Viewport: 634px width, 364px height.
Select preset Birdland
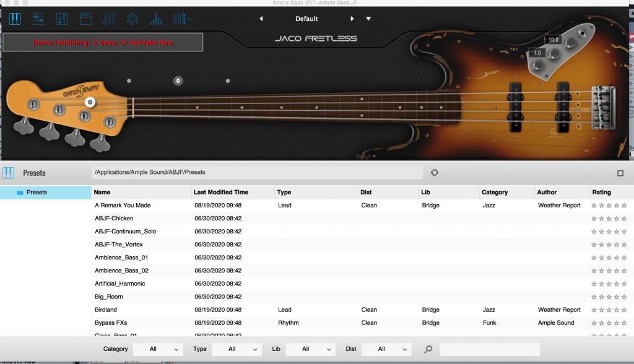[105, 310]
